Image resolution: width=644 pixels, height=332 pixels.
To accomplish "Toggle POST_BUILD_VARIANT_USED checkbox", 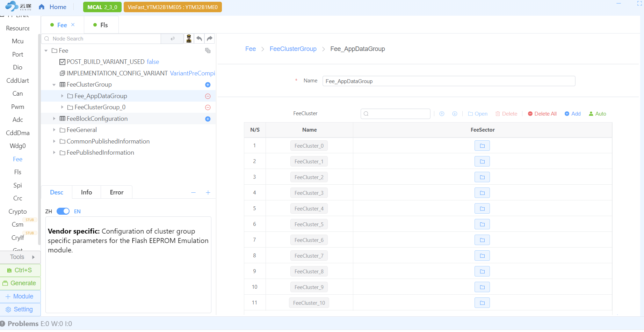I will point(63,62).
